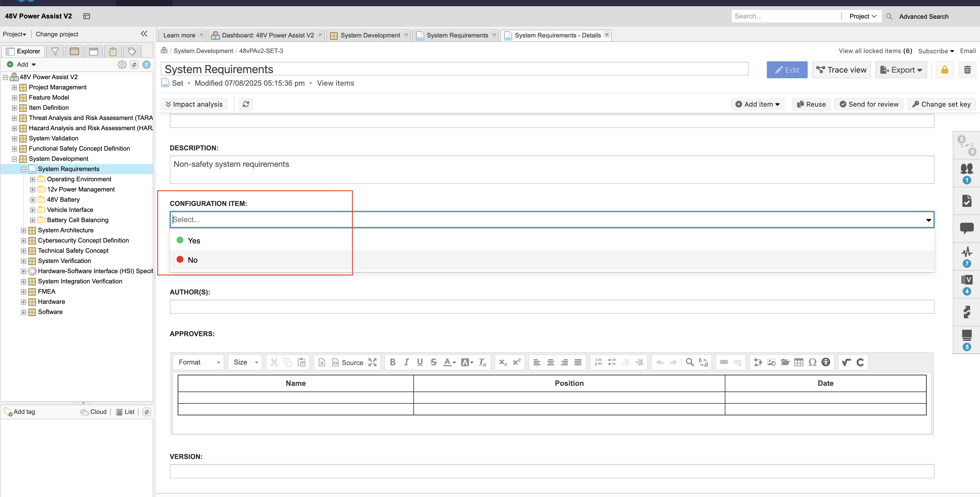Open the background color picker
The image size is (980, 497).
[467, 362]
